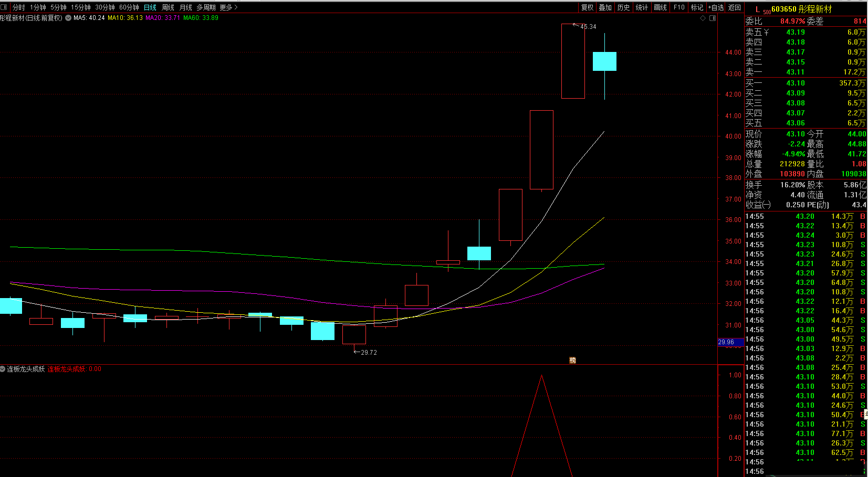
Task: Click the trade row with volume 357.3万
Action: 806,83
